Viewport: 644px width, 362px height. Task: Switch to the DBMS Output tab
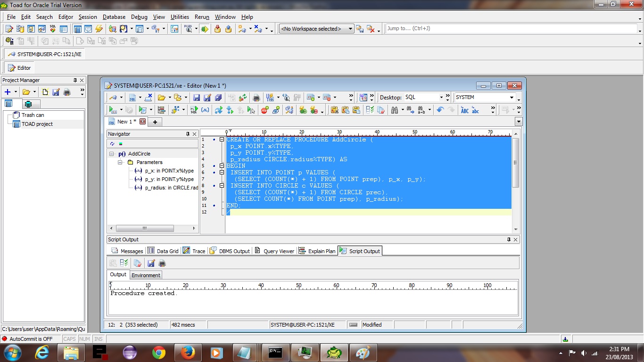coord(230,251)
